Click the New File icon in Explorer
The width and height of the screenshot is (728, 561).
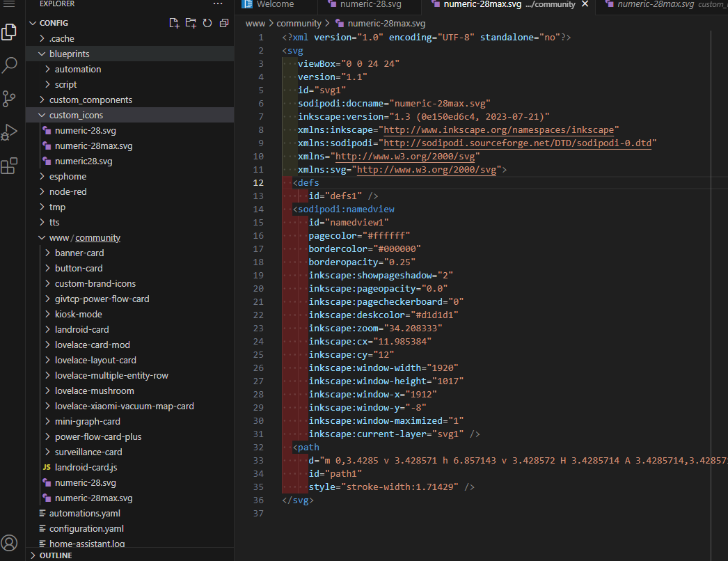(175, 23)
